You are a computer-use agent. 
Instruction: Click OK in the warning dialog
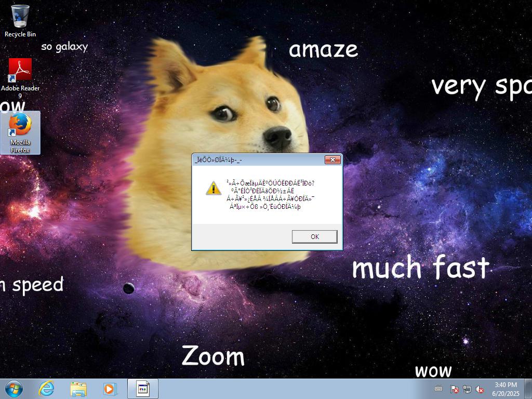(x=314, y=236)
